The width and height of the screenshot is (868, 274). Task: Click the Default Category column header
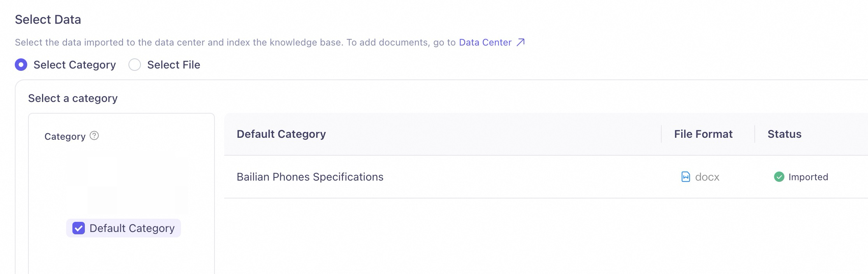pyautogui.click(x=281, y=134)
